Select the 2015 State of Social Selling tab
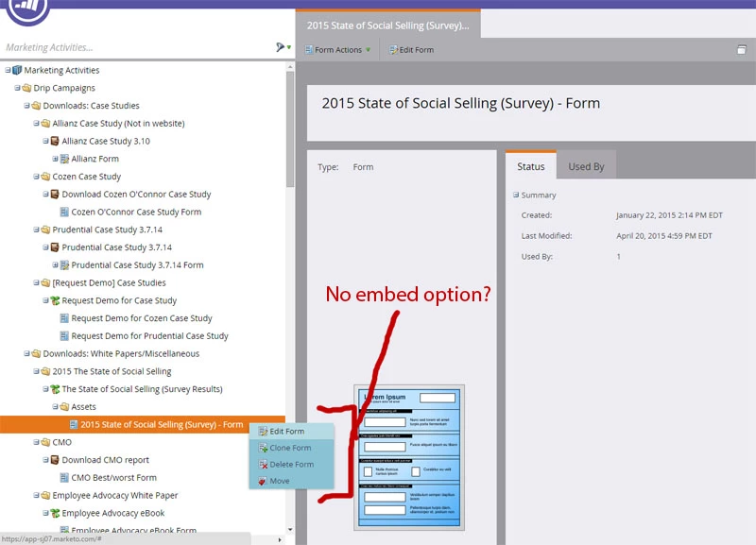 387,26
